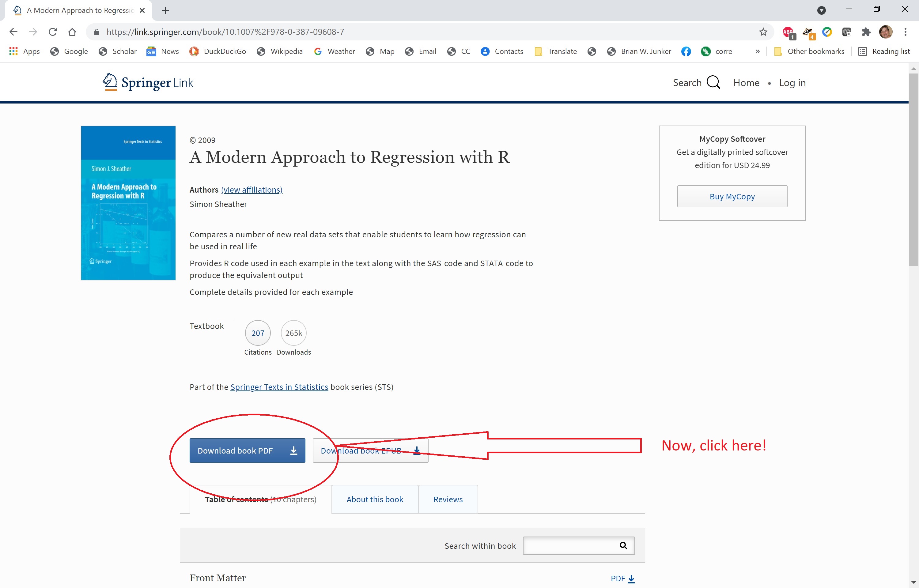Screen dimensions: 919x588
Task: Open the Brian W. Junker bookmark
Action: 639,51
